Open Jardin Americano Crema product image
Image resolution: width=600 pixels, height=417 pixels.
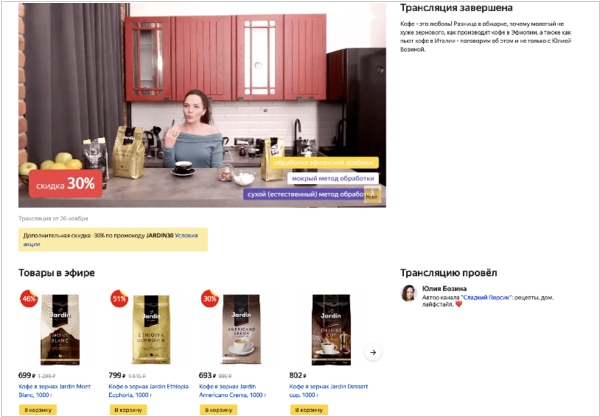(241, 329)
